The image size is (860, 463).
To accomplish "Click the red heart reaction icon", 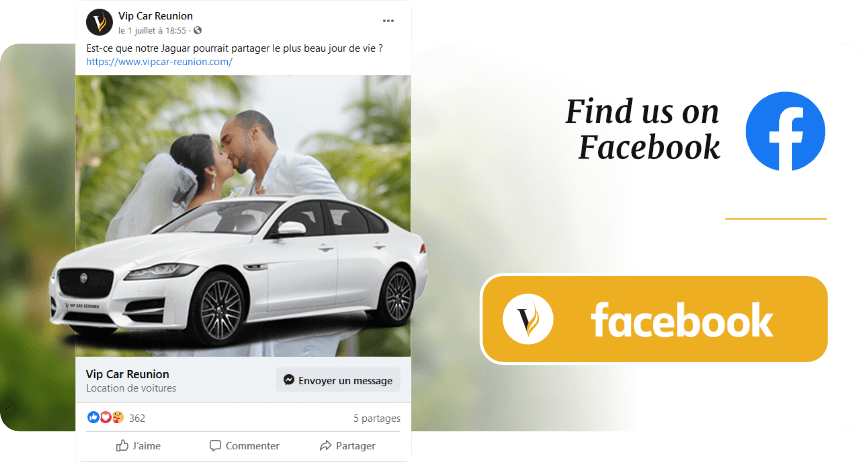I will (x=105, y=417).
